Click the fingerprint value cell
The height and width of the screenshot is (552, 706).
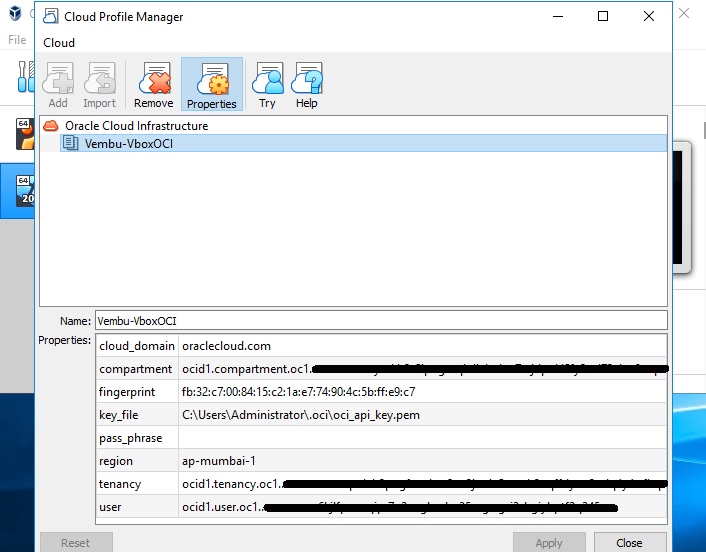[x=422, y=392]
